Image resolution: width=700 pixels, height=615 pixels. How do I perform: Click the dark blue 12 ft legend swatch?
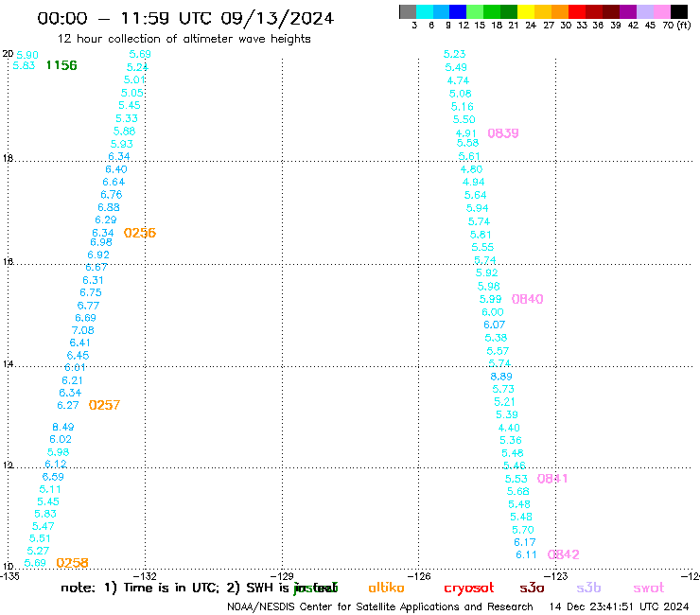pyautogui.click(x=458, y=11)
